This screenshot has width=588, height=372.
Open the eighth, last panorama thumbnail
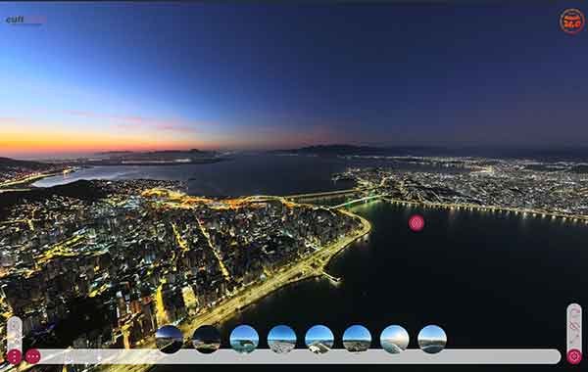point(432,340)
